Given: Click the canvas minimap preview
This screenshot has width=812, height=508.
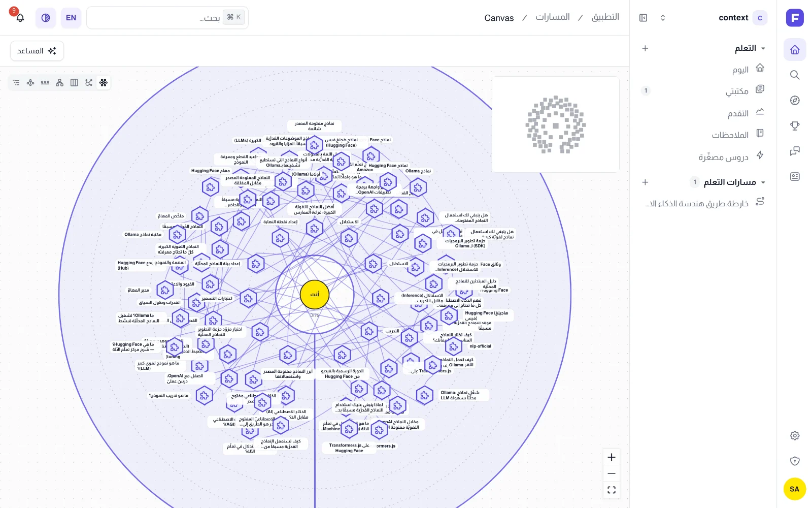Looking at the screenshot, I should (x=556, y=124).
